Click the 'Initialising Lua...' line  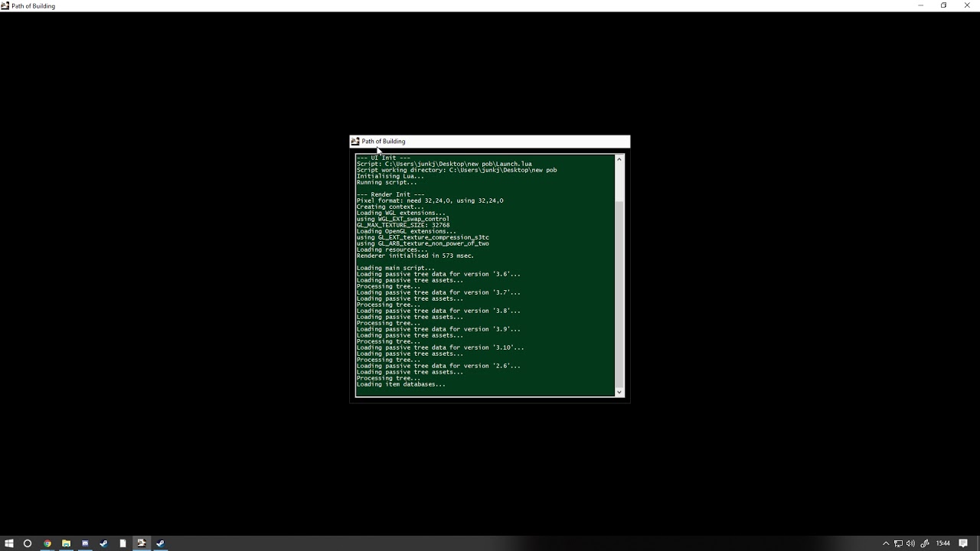[390, 176]
